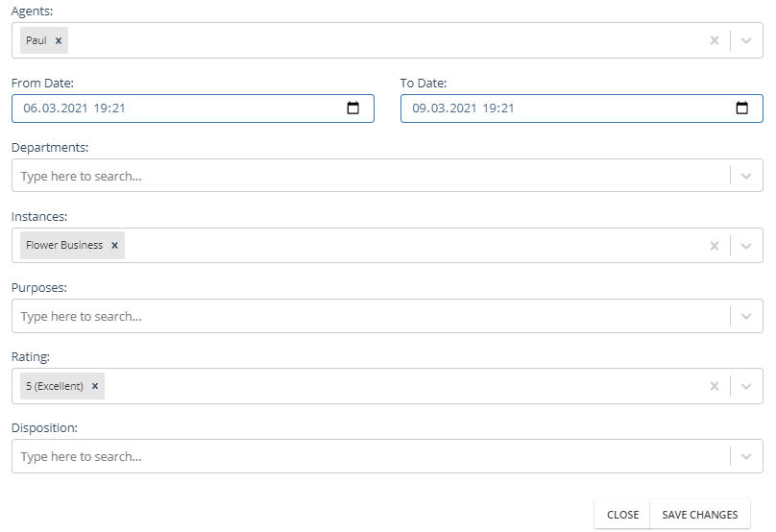Select the Paul tag text

pyautogui.click(x=36, y=40)
